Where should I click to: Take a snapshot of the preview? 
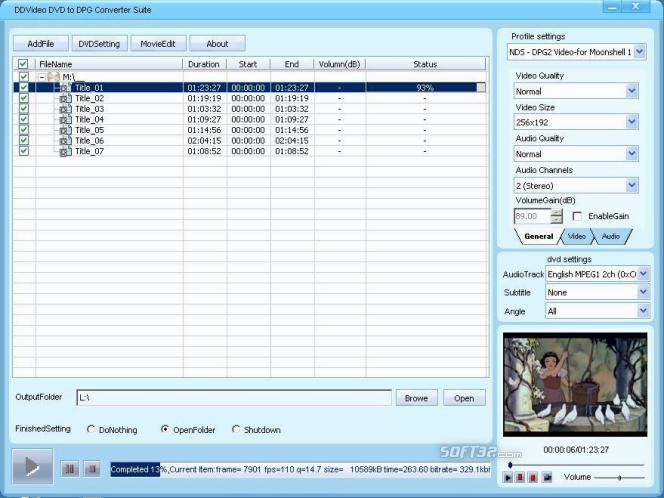click(547, 478)
